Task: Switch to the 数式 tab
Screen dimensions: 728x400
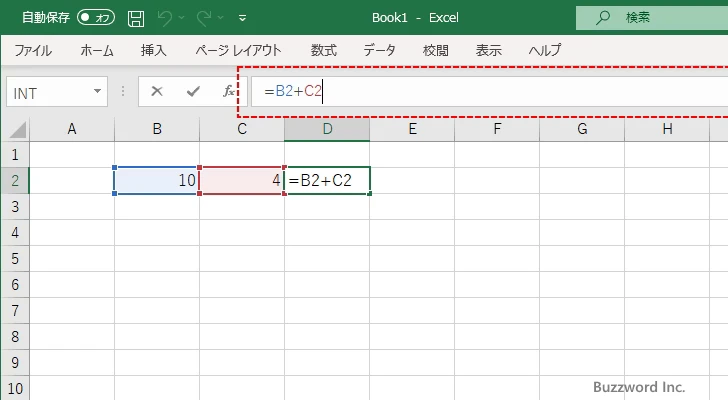Action: [x=324, y=50]
